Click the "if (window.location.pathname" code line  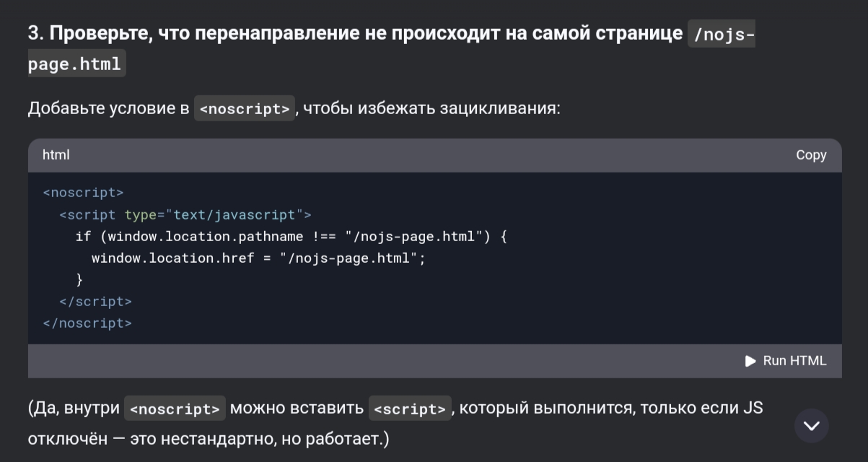[289, 236]
